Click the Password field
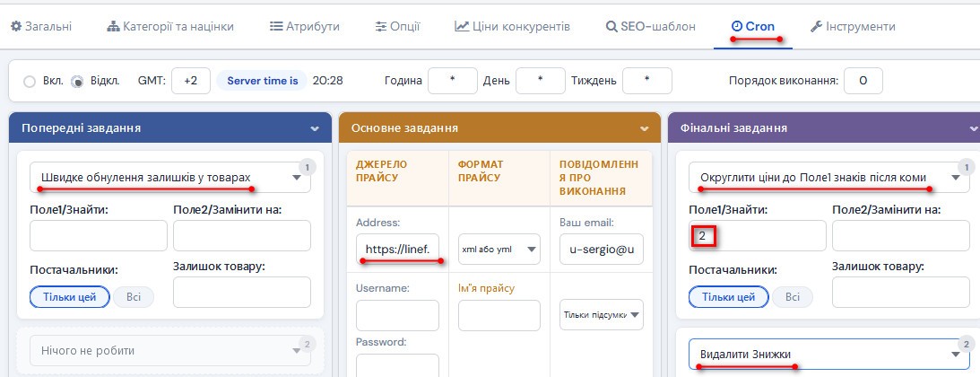The width and height of the screenshot is (980, 377). (397, 365)
